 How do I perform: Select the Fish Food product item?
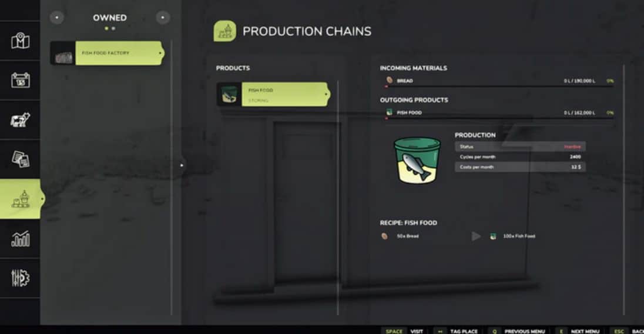(273, 95)
